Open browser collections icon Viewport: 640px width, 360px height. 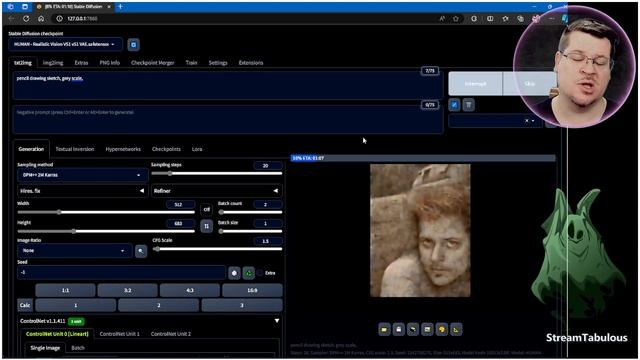click(520, 18)
